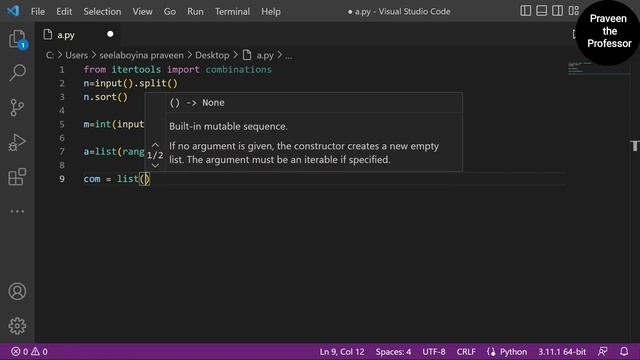Open the Edit menu

pyautogui.click(x=64, y=11)
